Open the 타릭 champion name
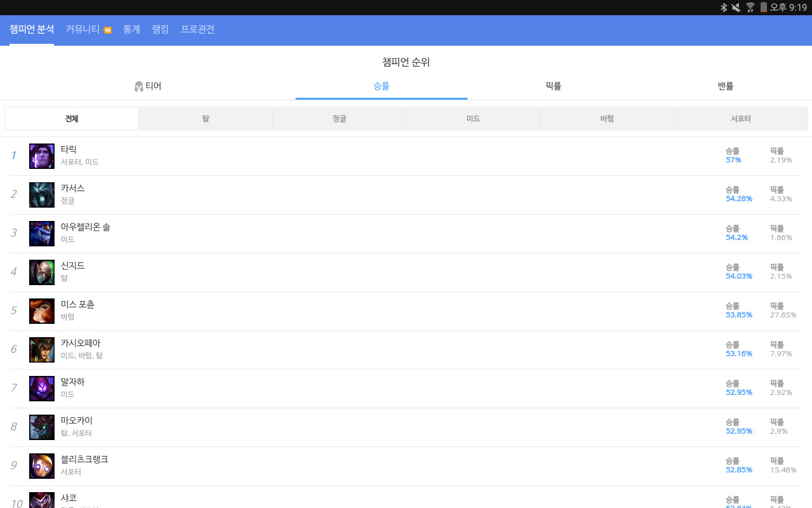 click(x=69, y=149)
